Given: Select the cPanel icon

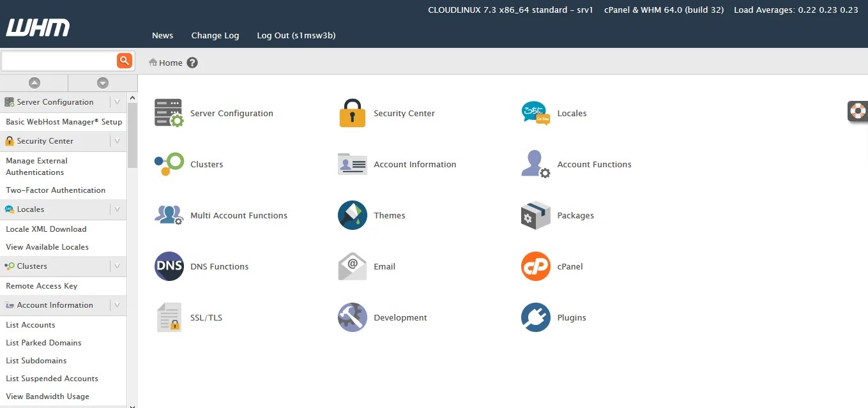Looking at the screenshot, I should tap(535, 266).
